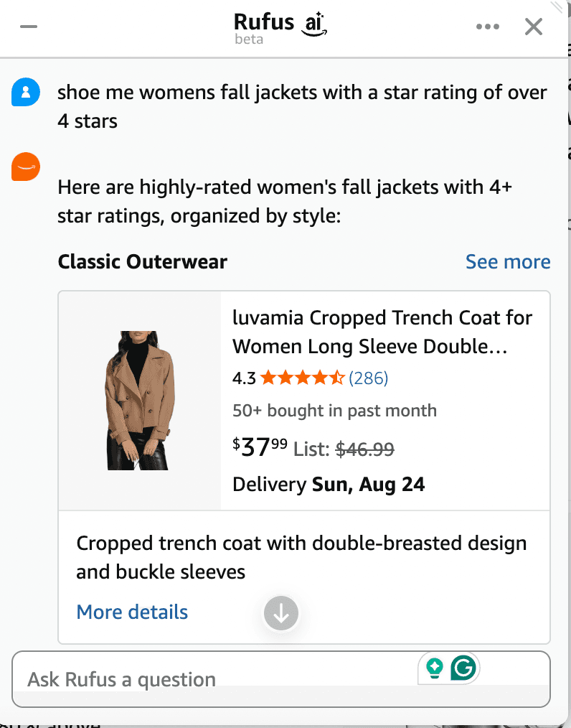This screenshot has width=571, height=728.
Task: Minimize the Rufus chat panel
Action: pos(29,26)
